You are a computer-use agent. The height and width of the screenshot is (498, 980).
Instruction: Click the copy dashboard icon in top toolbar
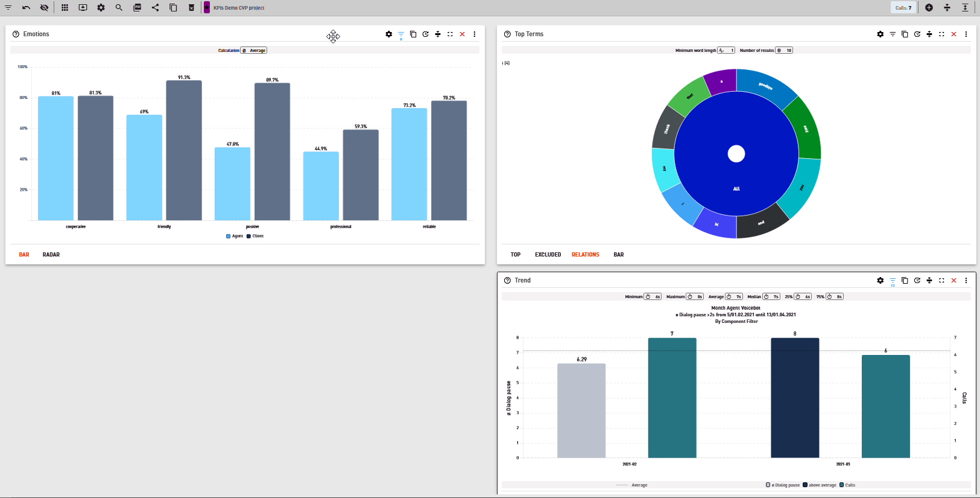tap(173, 8)
